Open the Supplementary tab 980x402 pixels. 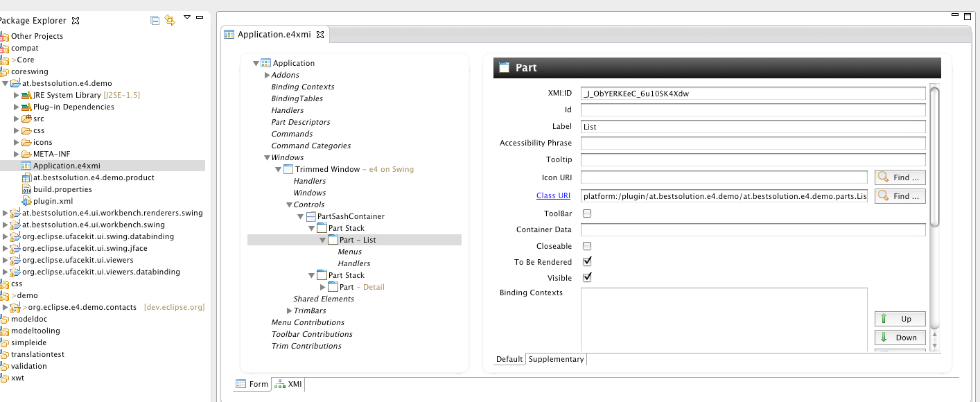pos(556,359)
